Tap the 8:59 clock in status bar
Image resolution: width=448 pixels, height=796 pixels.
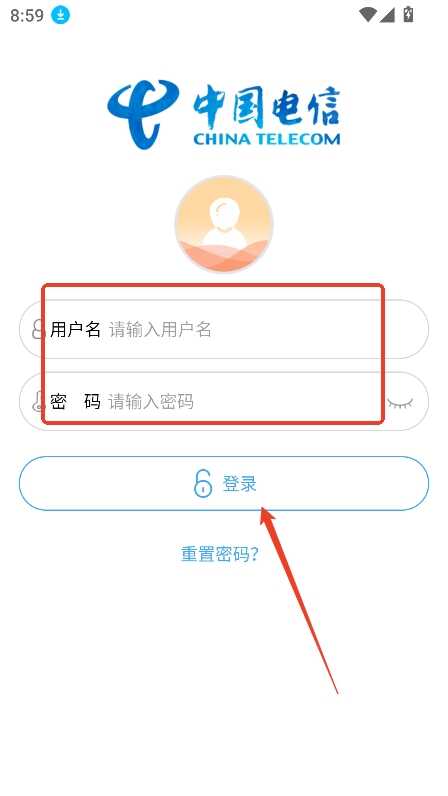(x=27, y=15)
